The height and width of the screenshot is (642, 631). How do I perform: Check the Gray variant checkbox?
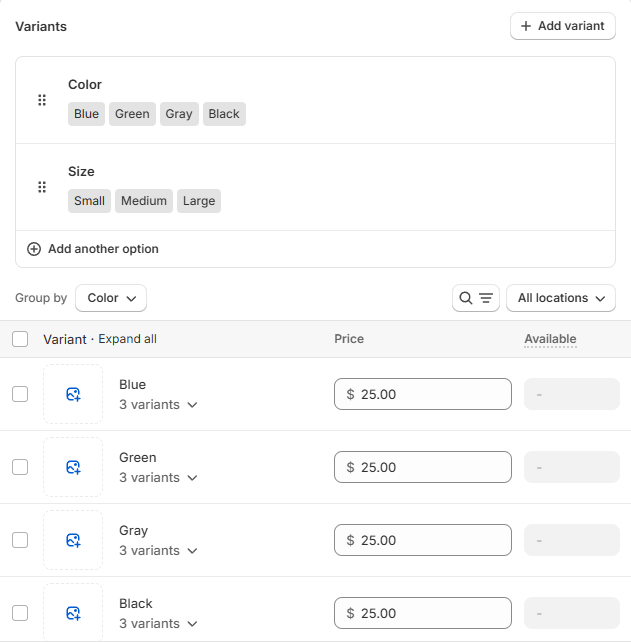(20, 540)
